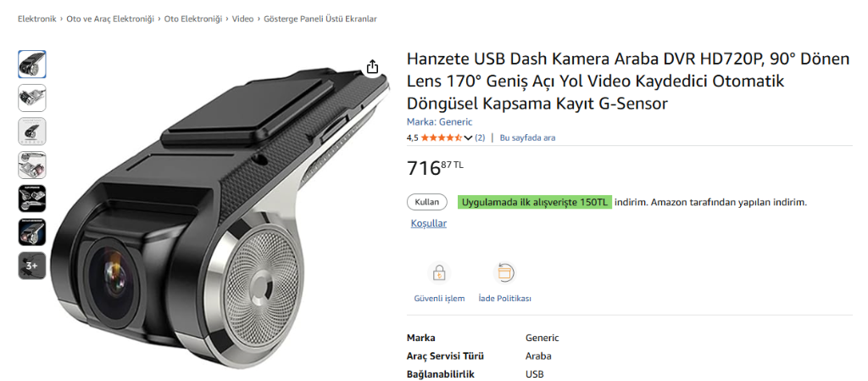Open the Koşullar link
This screenshot has width=868, height=381.
(x=428, y=223)
